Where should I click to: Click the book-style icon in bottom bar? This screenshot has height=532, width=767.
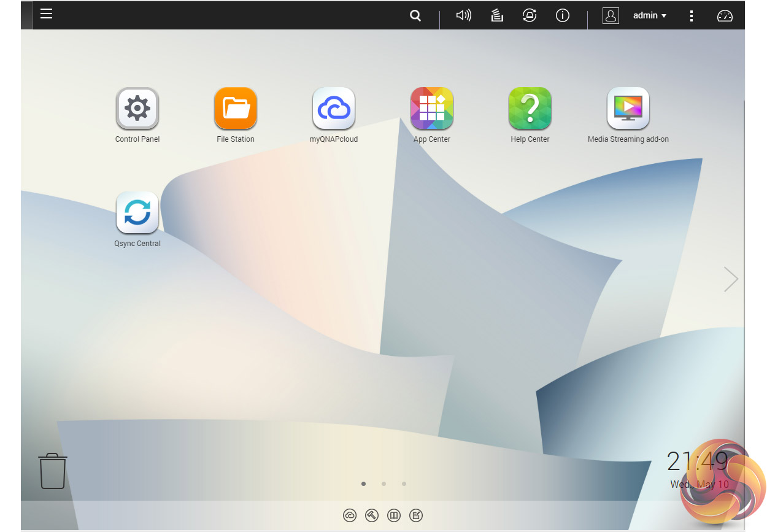tap(394, 515)
